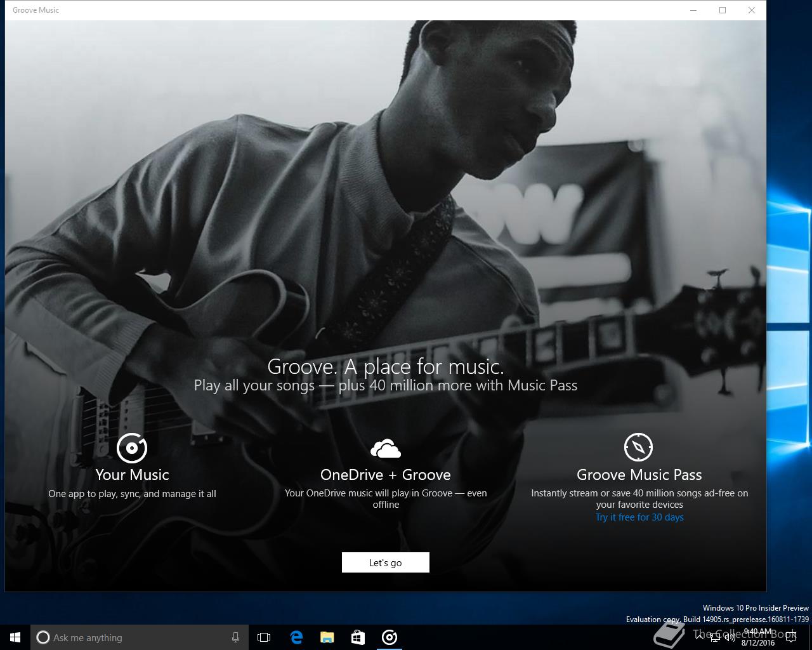The width and height of the screenshot is (812, 650).
Task: Click 'One app to play, sync, and manage it all'
Action: [132, 494]
